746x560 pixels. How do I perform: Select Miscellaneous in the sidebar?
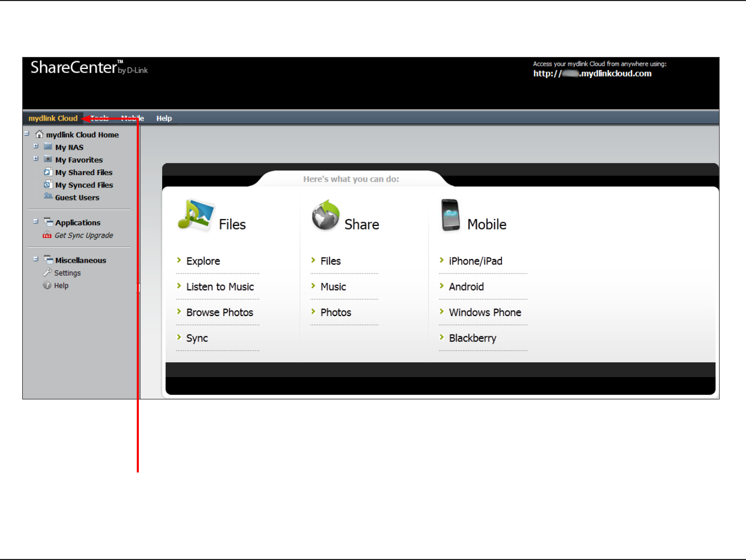(x=81, y=260)
